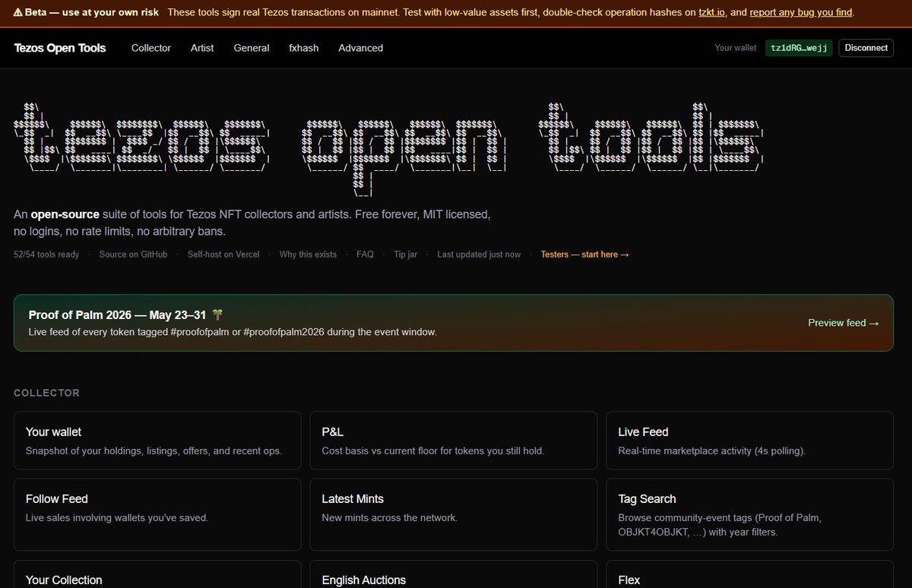This screenshot has width=912, height=588.
Task: Open the Flex tool card
Action: (749, 574)
